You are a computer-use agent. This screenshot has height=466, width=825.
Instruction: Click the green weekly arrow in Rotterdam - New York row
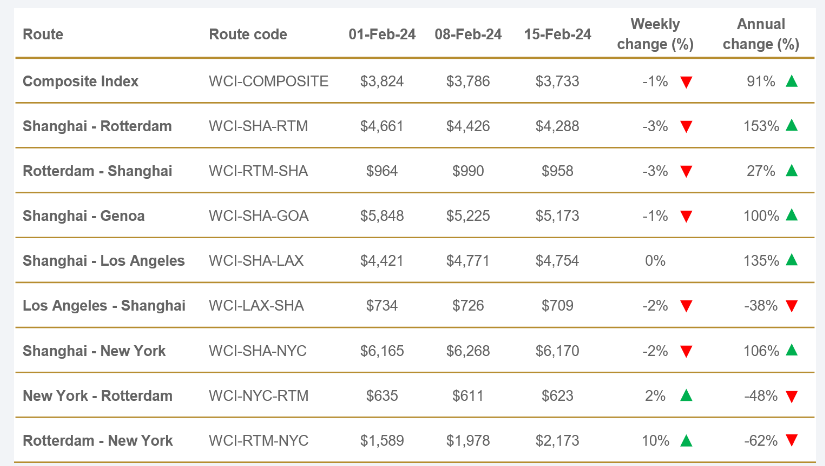[x=686, y=440]
